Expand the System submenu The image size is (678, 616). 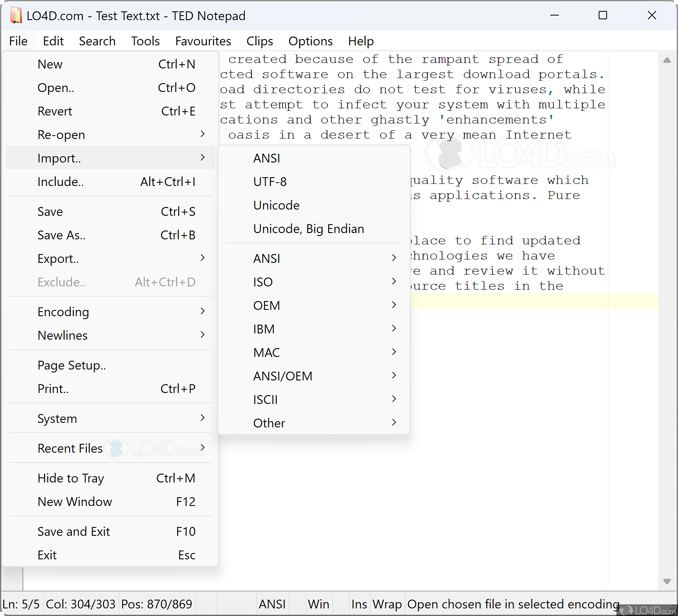[x=110, y=419]
